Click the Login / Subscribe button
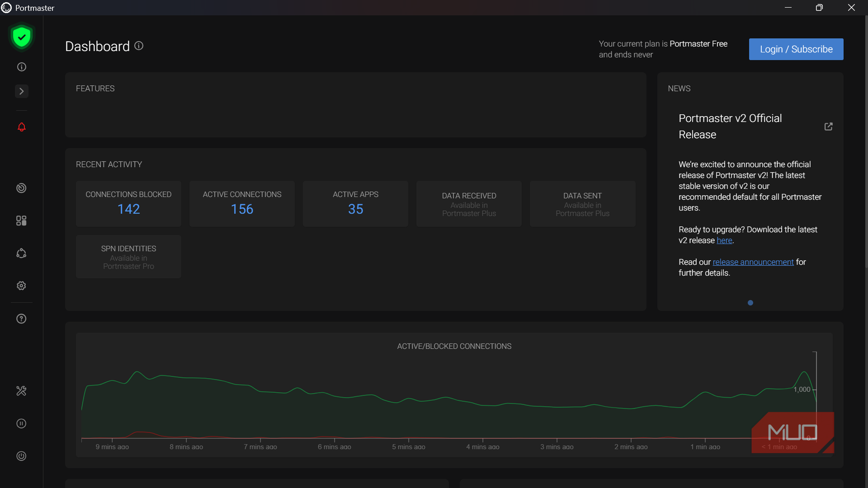 click(x=796, y=49)
